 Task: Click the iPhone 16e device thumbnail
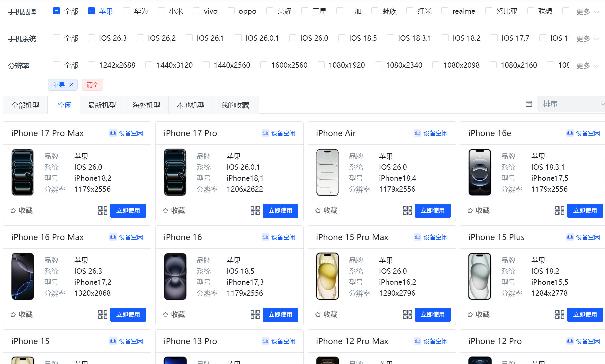pyautogui.click(x=480, y=172)
